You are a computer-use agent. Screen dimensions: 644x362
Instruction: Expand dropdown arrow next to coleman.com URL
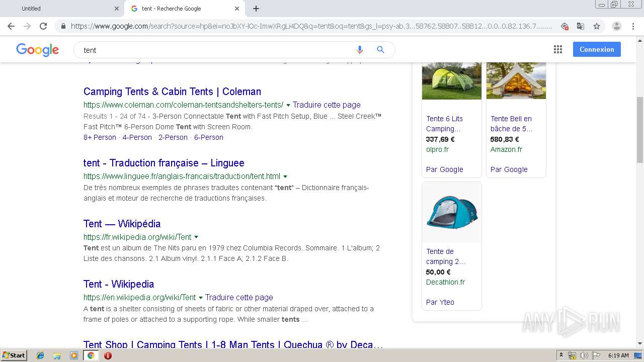(x=288, y=105)
